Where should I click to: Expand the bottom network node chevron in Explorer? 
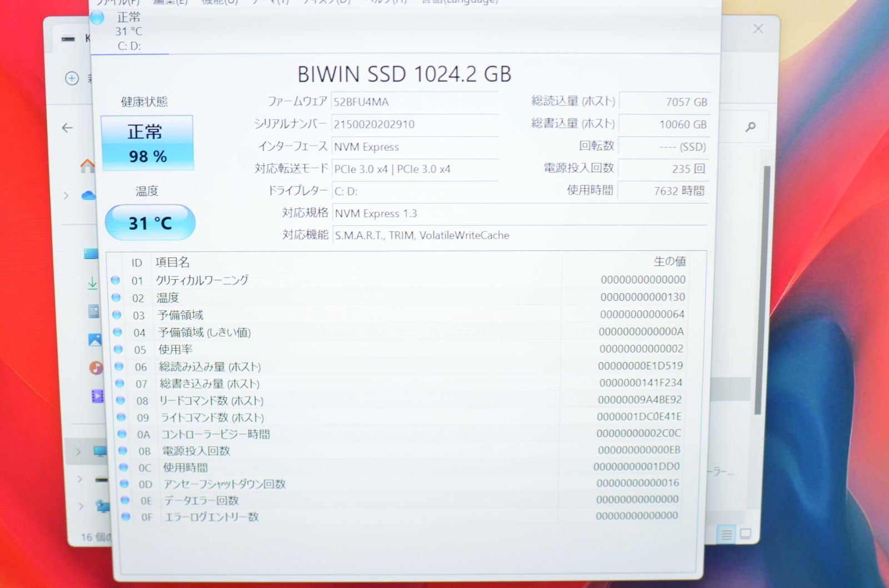pos(82,506)
